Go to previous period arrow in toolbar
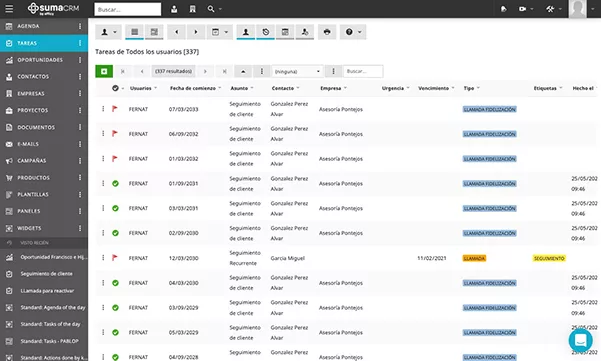The width and height of the screenshot is (601, 361). (x=177, y=32)
